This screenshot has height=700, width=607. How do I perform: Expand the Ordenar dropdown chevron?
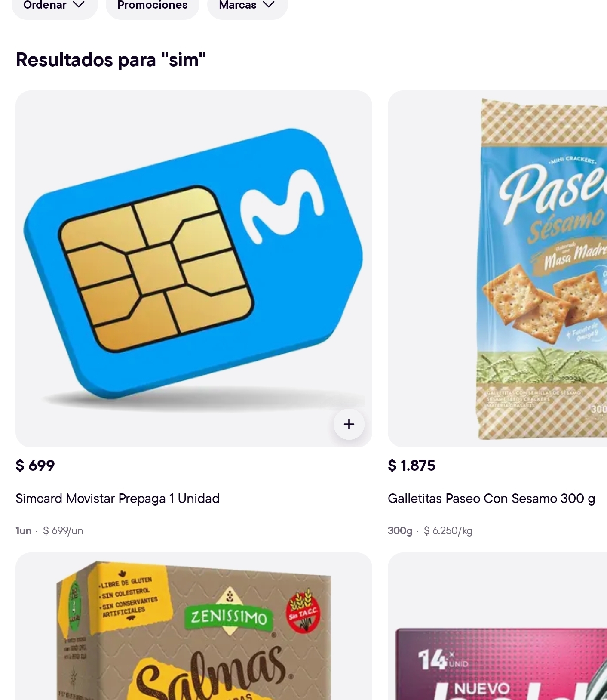click(x=79, y=5)
